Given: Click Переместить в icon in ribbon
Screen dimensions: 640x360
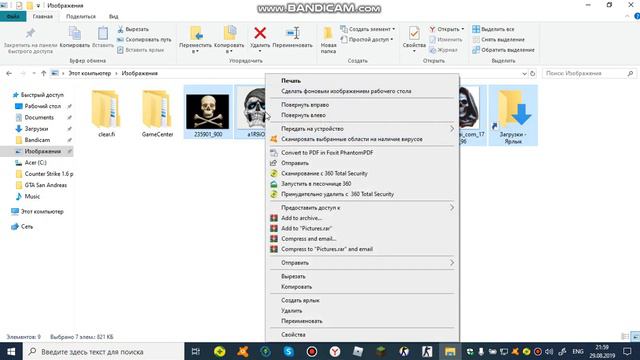Looking at the screenshot, I should click(196, 33).
